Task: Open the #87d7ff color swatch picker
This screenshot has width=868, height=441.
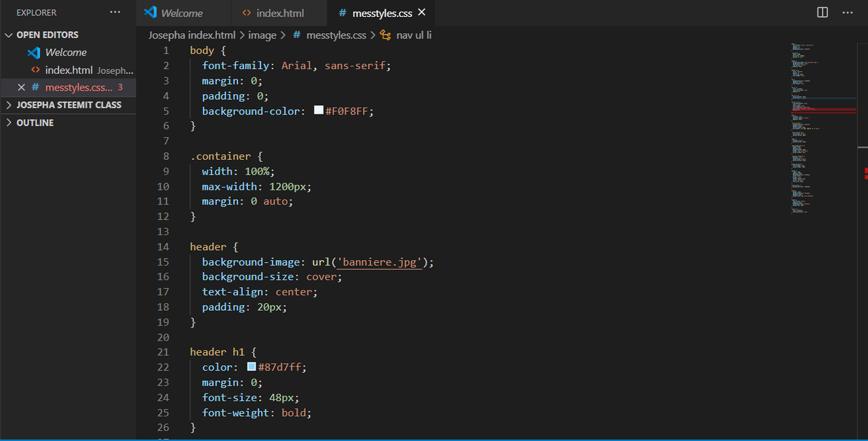Action: 252,366
